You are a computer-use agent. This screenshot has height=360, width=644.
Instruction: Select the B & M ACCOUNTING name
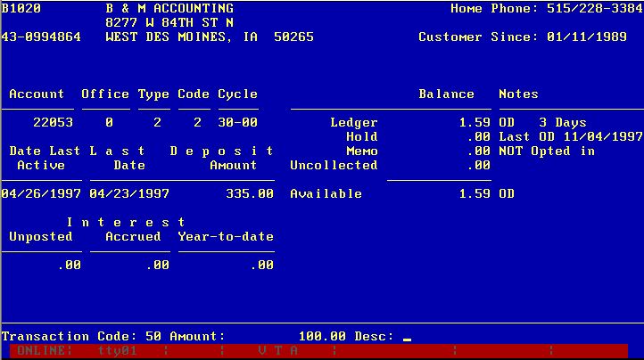(x=169, y=8)
